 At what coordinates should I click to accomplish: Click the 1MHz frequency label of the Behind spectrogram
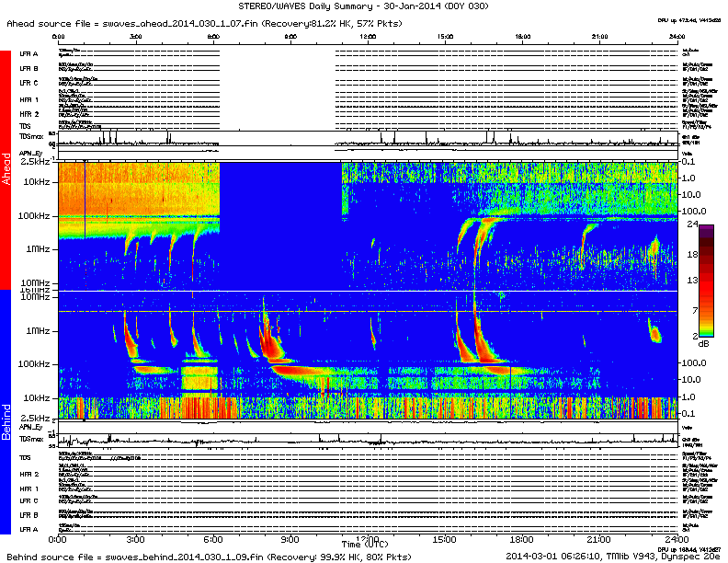(38, 331)
